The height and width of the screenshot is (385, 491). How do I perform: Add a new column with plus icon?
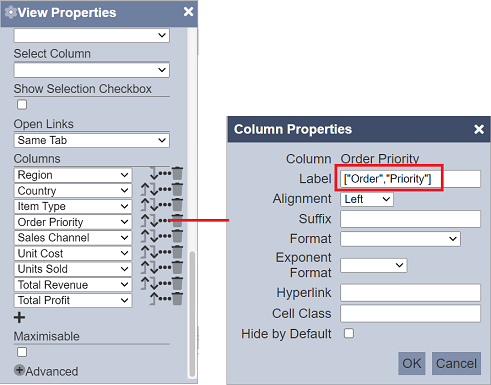tap(19, 317)
